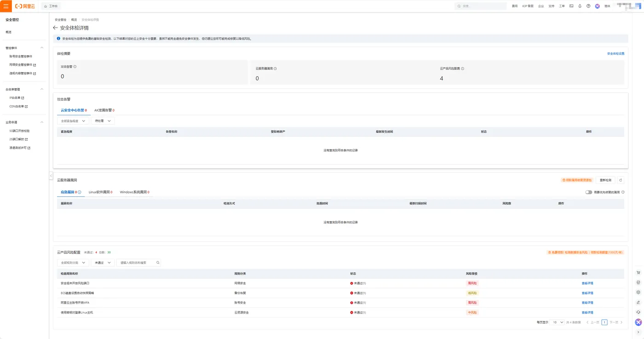This screenshot has width=644, height=339.
Task: Go back using the arrow beside 安全体检详情
Action: (56, 28)
